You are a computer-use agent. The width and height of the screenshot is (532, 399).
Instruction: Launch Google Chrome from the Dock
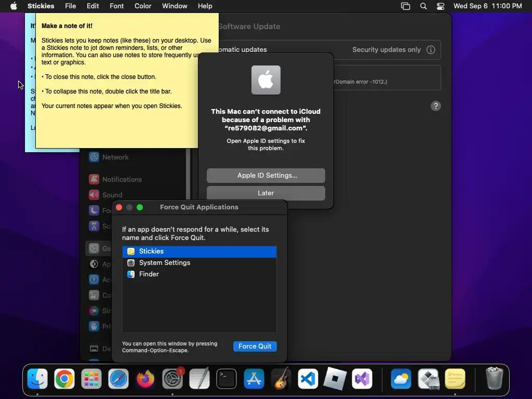(x=64, y=378)
